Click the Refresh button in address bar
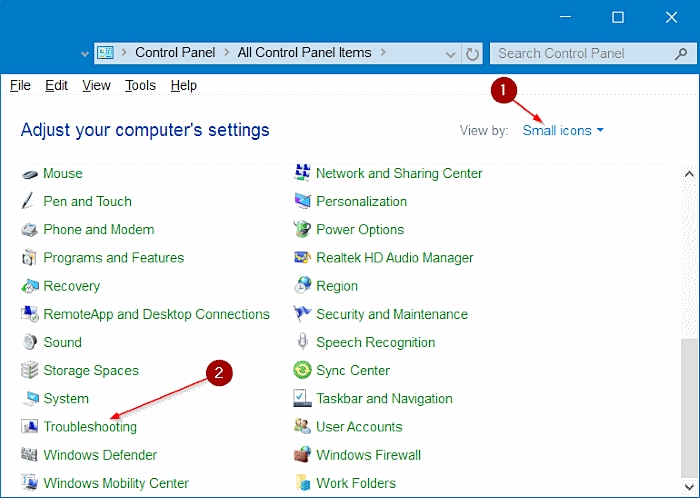 [x=472, y=53]
